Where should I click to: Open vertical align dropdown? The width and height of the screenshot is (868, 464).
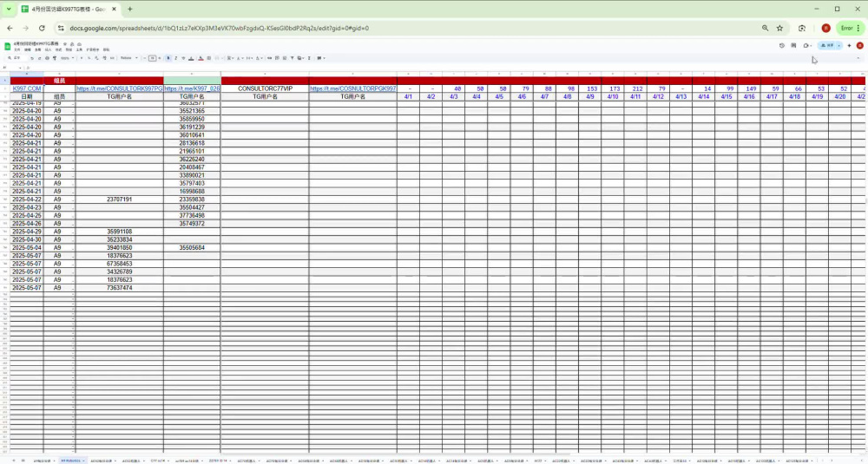coord(240,58)
